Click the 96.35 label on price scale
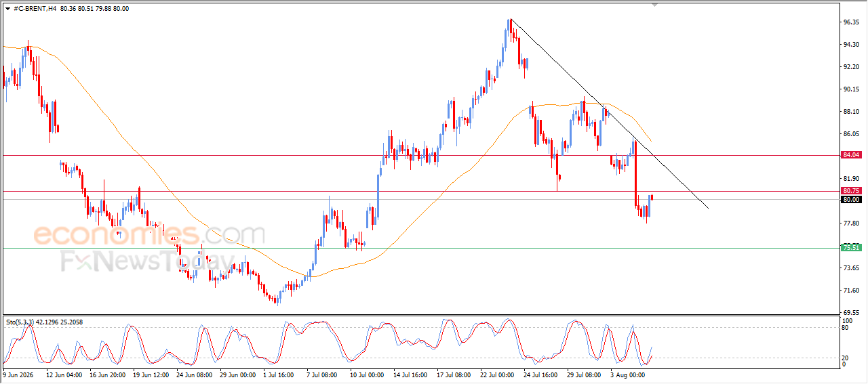 pos(852,22)
